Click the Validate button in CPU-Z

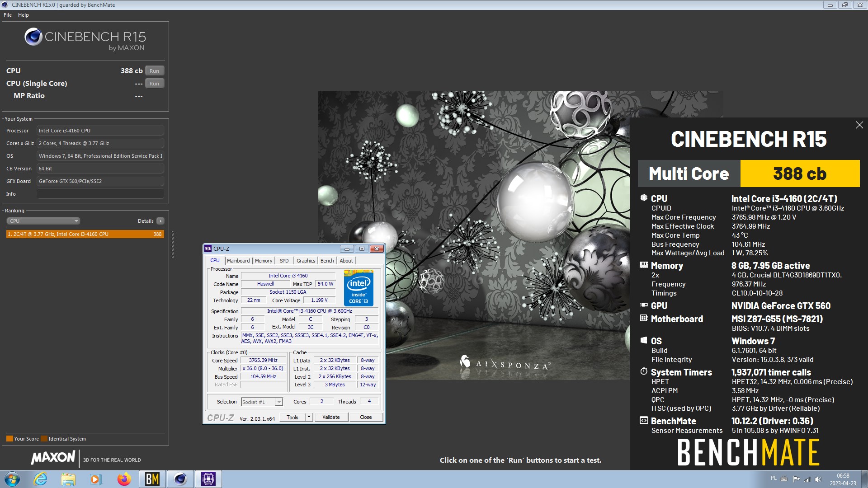click(x=331, y=417)
